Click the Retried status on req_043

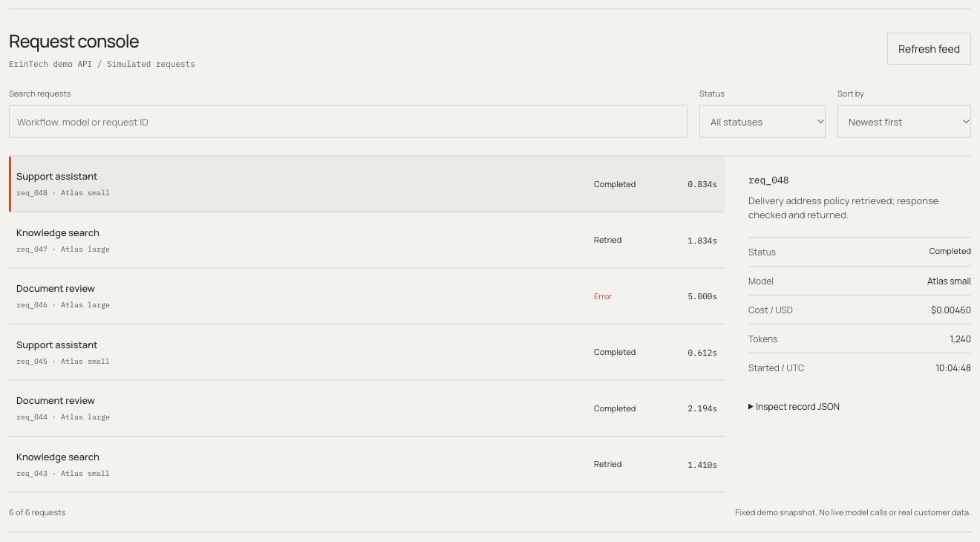[x=607, y=464]
